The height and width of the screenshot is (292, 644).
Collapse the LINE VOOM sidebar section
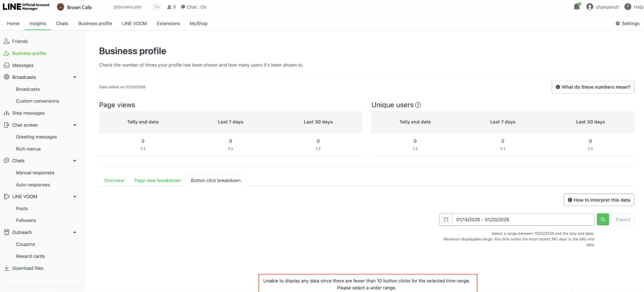[75, 197]
